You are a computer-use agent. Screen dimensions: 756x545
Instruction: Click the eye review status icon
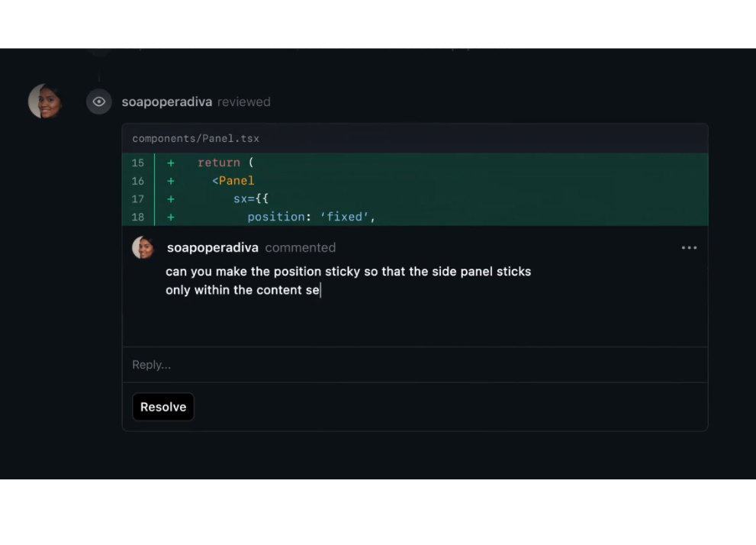[x=99, y=102]
